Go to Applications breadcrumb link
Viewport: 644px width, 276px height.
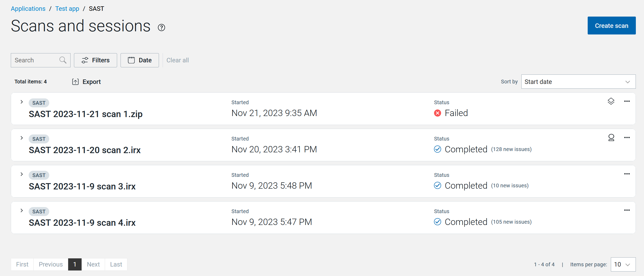[x=28, y=9]
